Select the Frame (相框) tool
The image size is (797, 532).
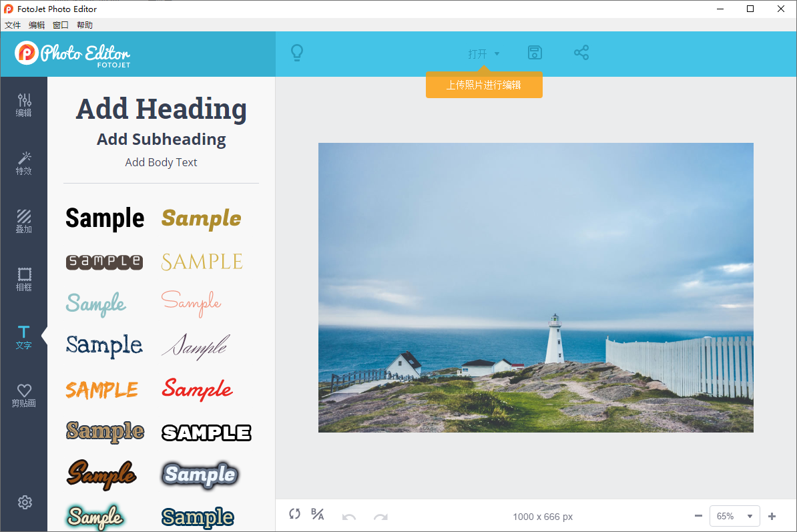pos(24,279)
